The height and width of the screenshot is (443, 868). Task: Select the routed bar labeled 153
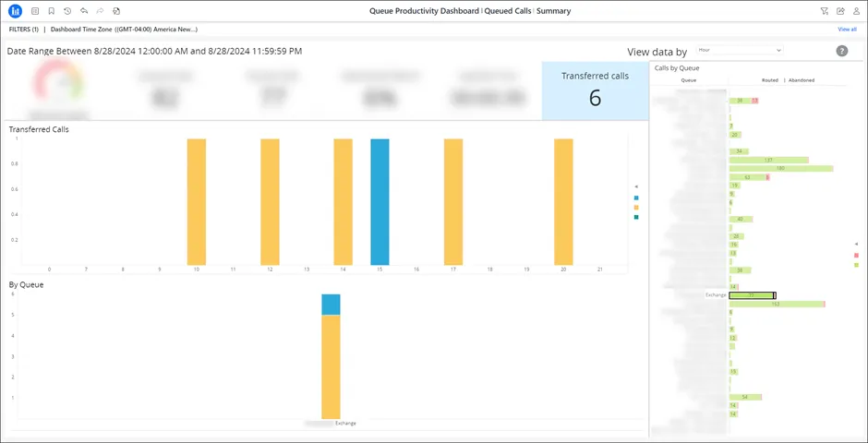click(777, 305)
